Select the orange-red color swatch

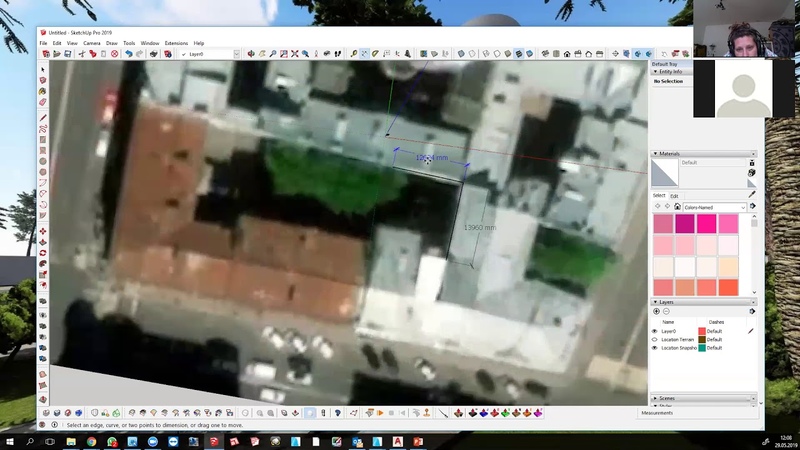[x=728, y=288]
